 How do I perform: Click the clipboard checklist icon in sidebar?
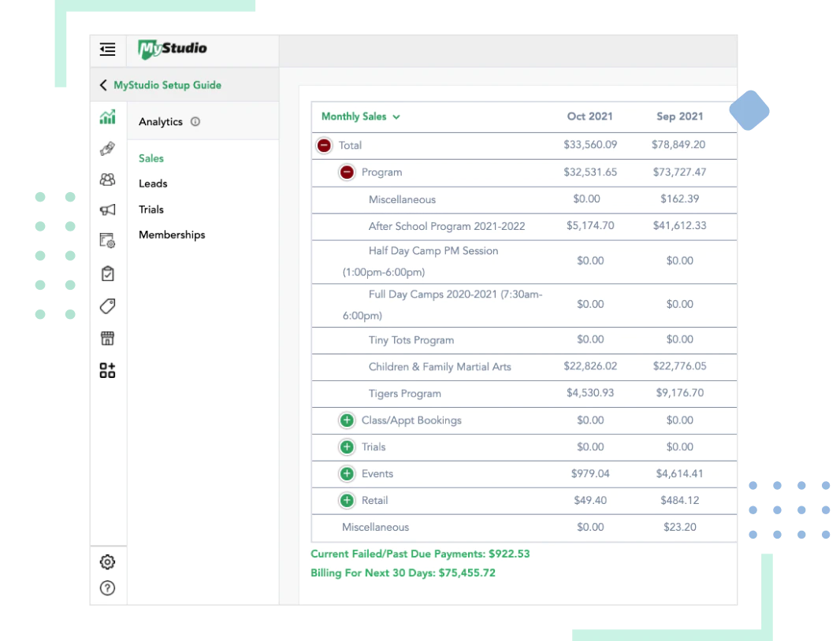tap(108, 274)
